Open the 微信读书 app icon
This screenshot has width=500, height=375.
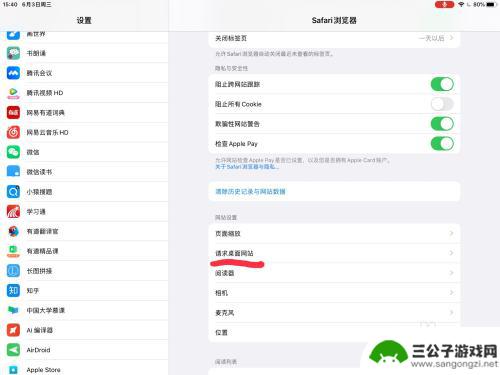point(13,172)
